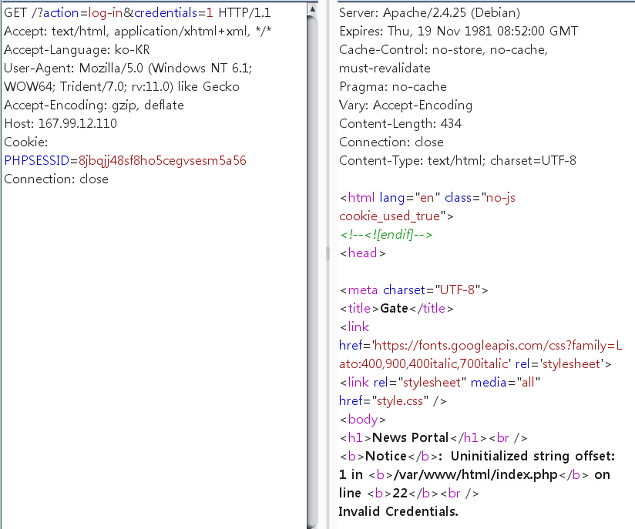This screenshot has width=635, height=529.
Task: Click the pane splitter handle between request and response
Action: [328, 254]
